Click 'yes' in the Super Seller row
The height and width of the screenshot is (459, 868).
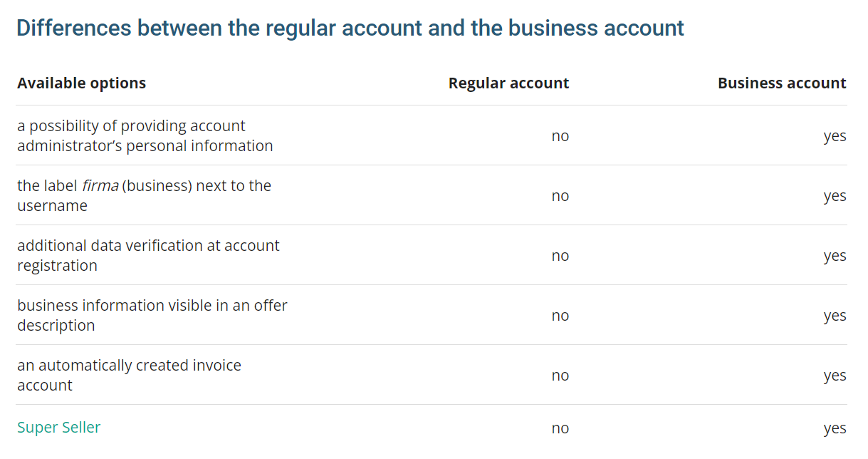[x=835, y=428]
